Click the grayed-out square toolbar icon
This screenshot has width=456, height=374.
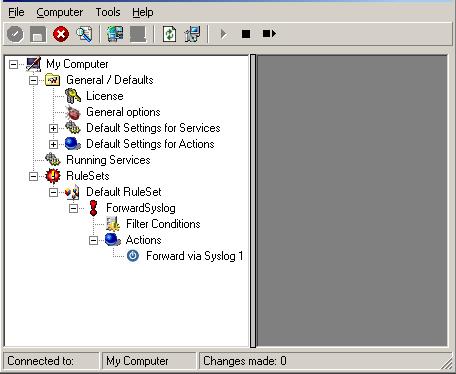(138, 34)
